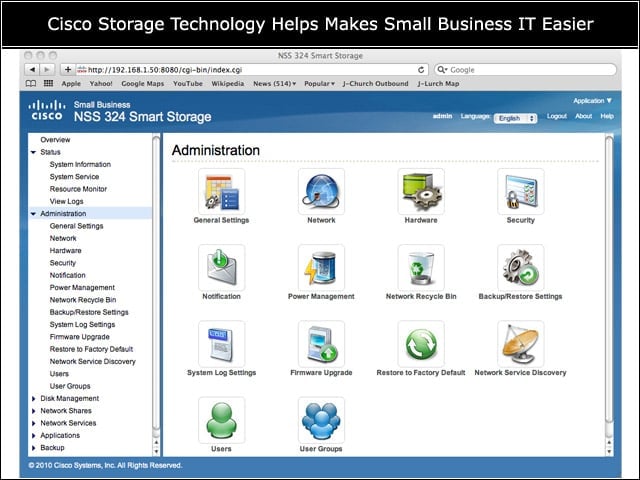Image resolution: width=640 pixels, height=480 pixels.
Task: Expand the Network Shares section
Action: [x=33, y=411]
